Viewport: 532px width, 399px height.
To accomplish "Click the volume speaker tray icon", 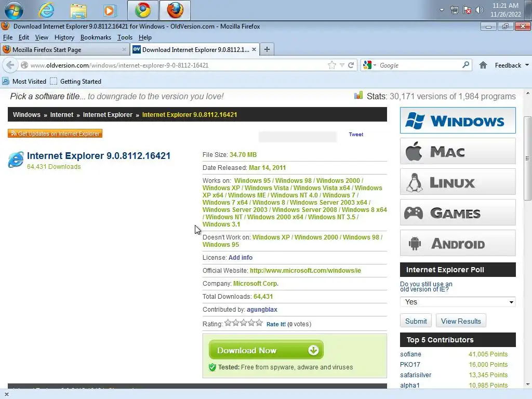I will pyautogui.click(x=479, y=10).
